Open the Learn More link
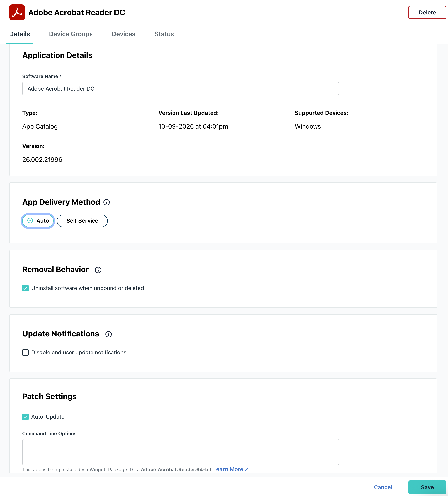448x496 pixels. [231, 469]
